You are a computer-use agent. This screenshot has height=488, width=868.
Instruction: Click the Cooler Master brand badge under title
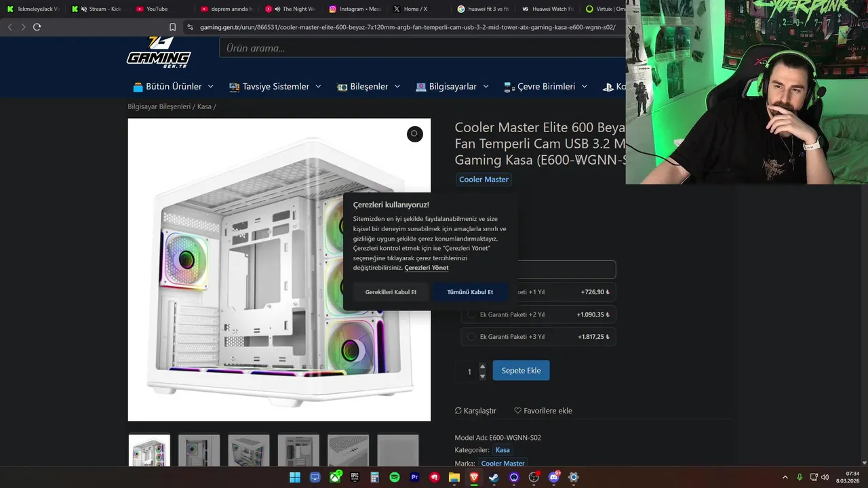(484, 180)
